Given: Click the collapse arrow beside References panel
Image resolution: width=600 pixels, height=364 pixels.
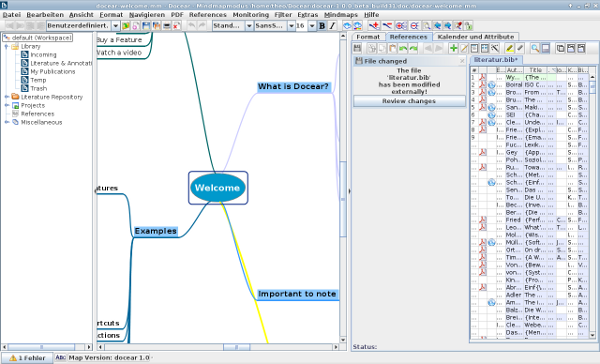Looking at the screenshot, I should 349,191.
